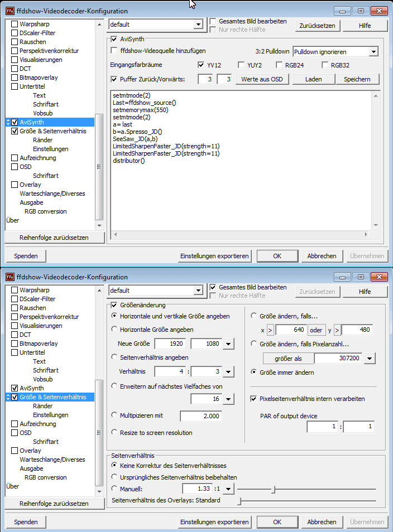Open Vobsub page in upper window tree

(43, 113)
